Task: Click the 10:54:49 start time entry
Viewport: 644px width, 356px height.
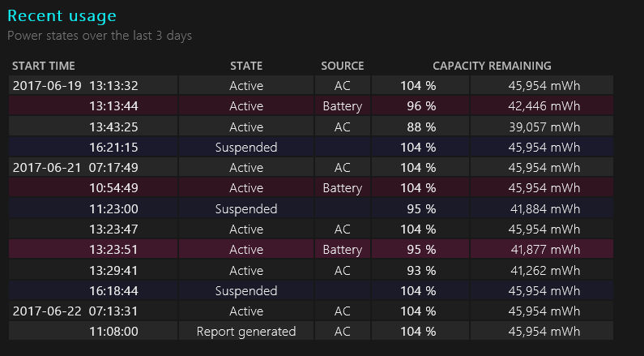Action: point(113,188)
